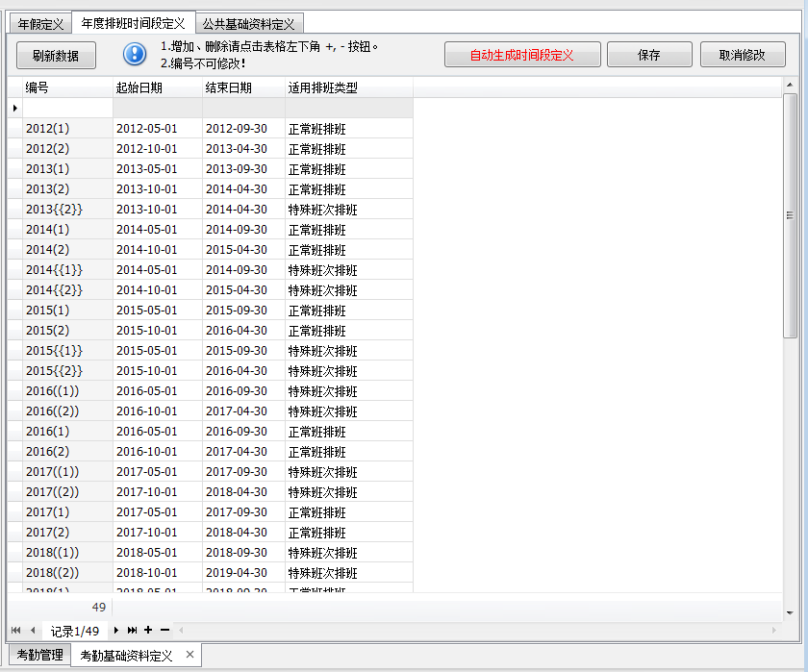The width and height of the screenshot is (808, 672).
Task: Close the 考勤基础资料定义 bottom tab
Action: tap(189, 654)
